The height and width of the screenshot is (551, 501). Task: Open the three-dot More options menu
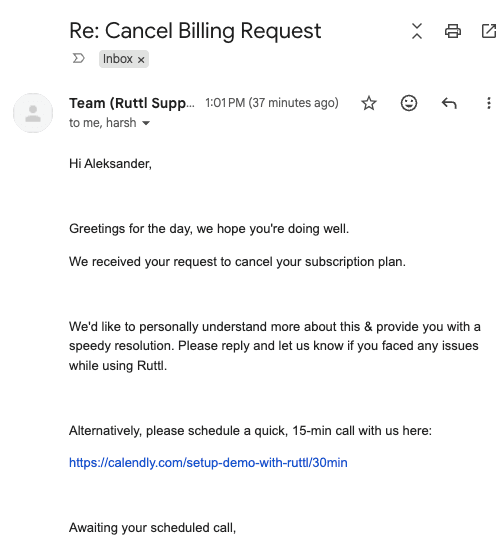click(x=488, y=103)
